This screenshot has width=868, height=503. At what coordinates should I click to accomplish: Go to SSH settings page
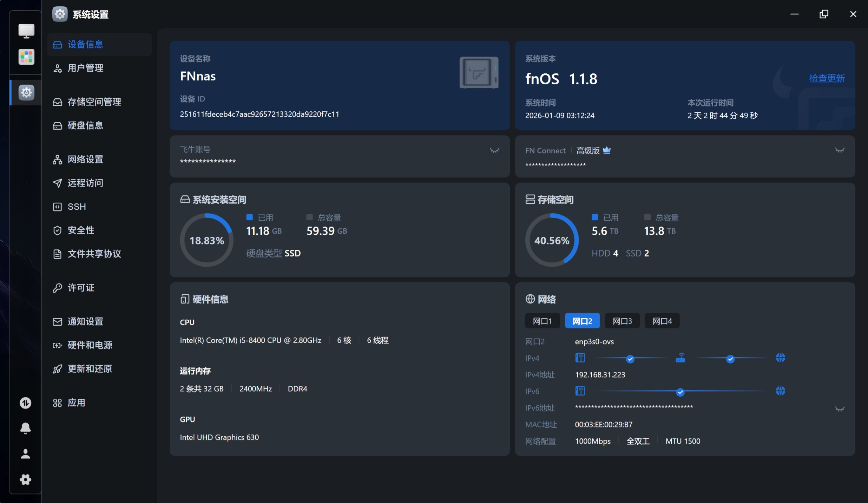[77, 207]
